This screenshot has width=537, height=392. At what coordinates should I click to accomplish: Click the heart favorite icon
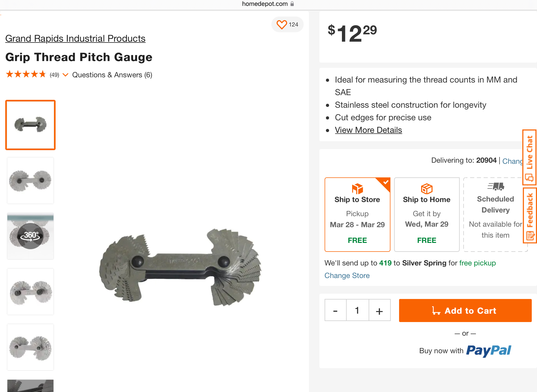click(282, 25)
